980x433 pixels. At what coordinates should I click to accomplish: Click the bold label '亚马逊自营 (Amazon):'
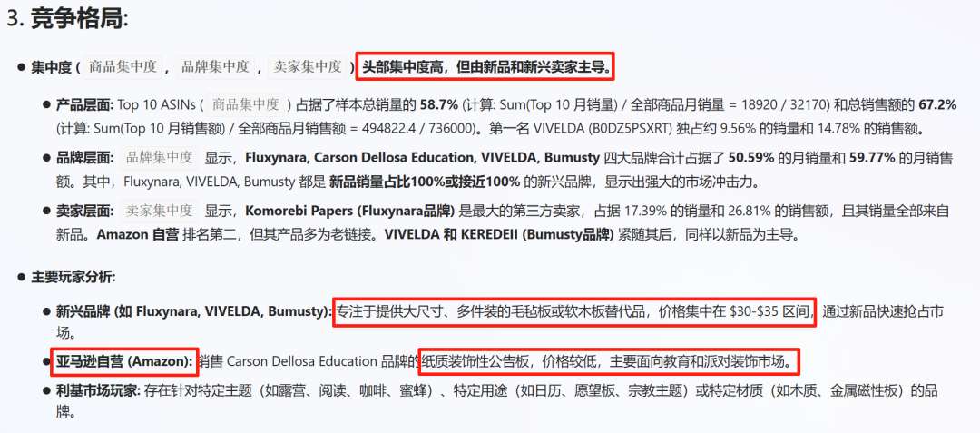pos(124,361)
